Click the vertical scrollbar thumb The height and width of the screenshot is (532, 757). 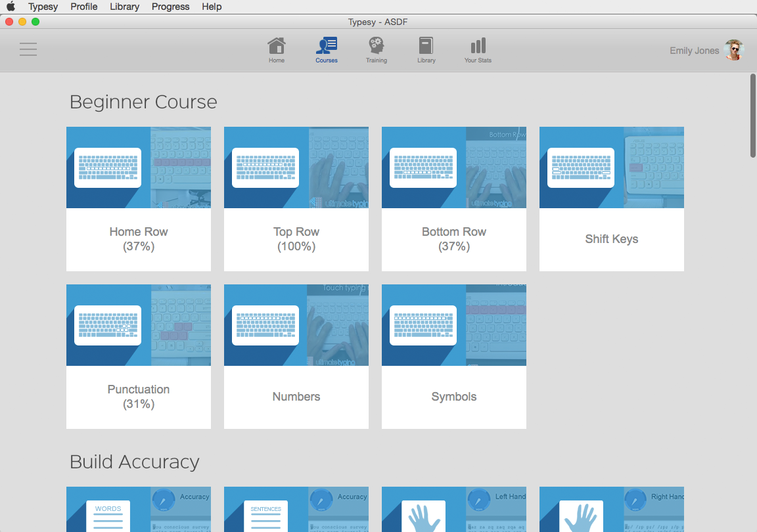click(752, 115)
